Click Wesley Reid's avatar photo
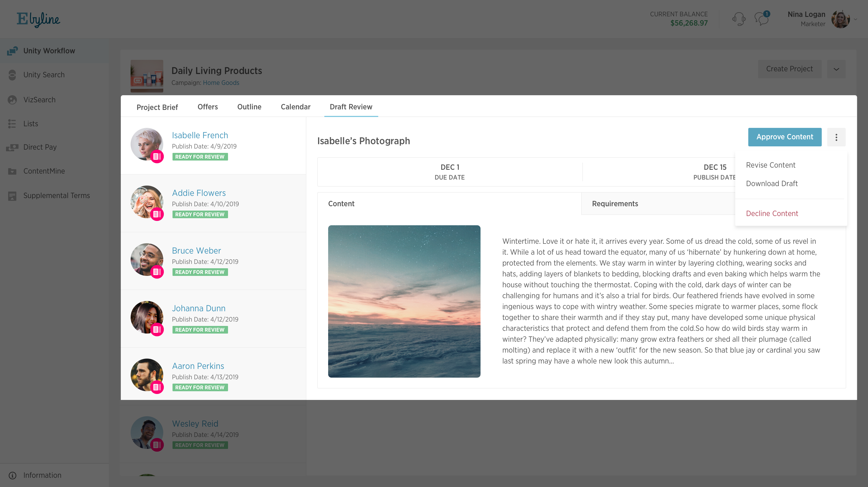This screenshot has width=868, height=487. click(x=147, y=432)
